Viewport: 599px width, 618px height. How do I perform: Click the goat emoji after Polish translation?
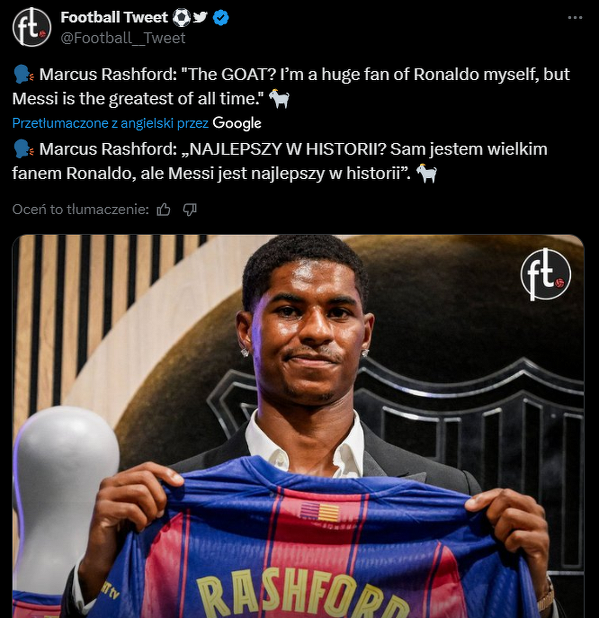point(426,173)
